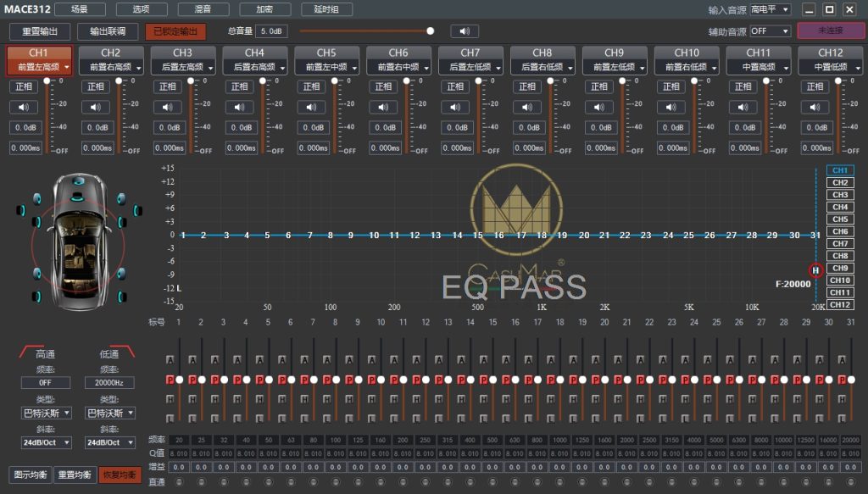Click the H low-pass handle on the EQ graph
Viewport: 868px width, 494px height.
815,270
